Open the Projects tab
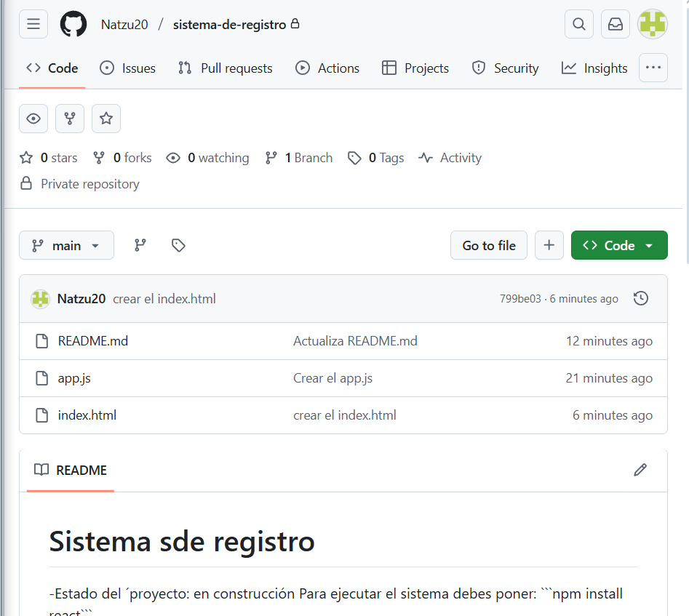Image resolution: width=689 pixels, height=616 pixels. tap(415, 68)
